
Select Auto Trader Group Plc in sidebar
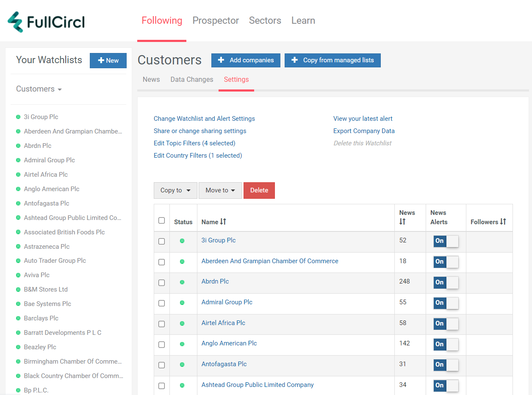55,261
